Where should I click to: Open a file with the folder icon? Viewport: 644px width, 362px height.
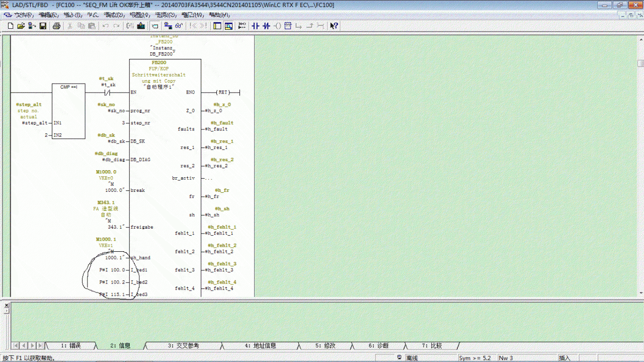21,26
